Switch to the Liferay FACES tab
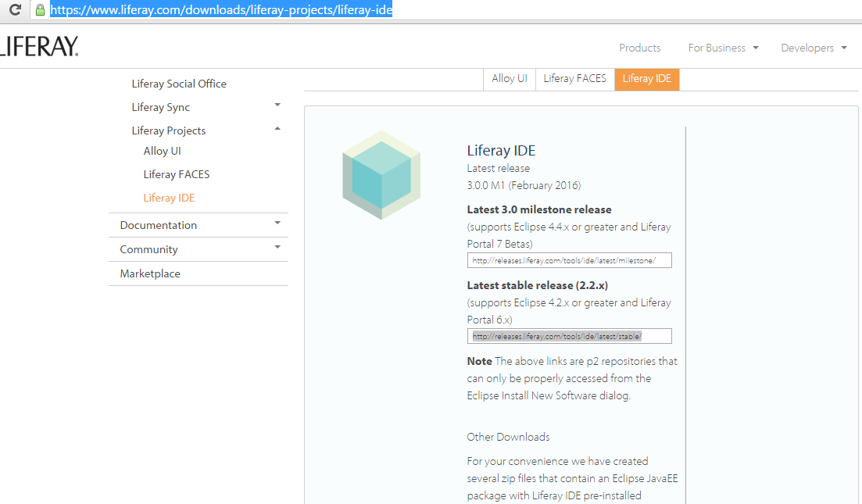 (575, 79)
